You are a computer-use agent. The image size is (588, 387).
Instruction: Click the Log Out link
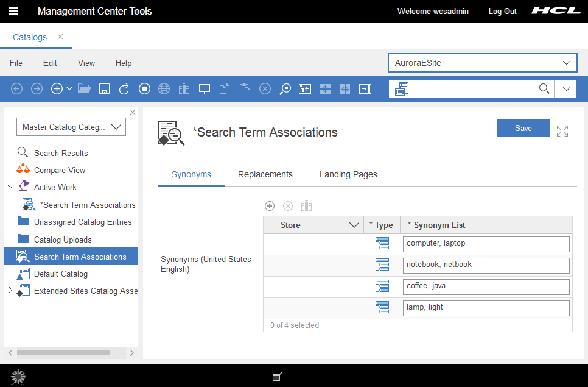[502, 11]
